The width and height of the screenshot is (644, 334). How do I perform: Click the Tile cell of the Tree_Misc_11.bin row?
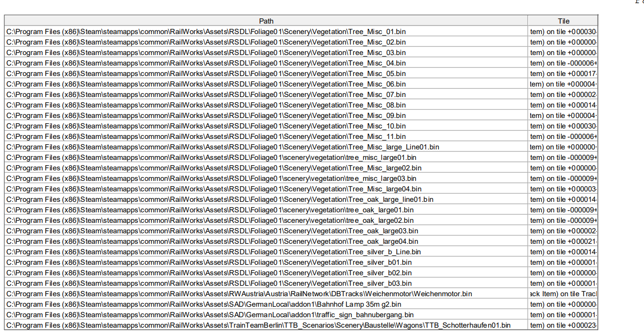pyautogui.click(x=563, y=136)
